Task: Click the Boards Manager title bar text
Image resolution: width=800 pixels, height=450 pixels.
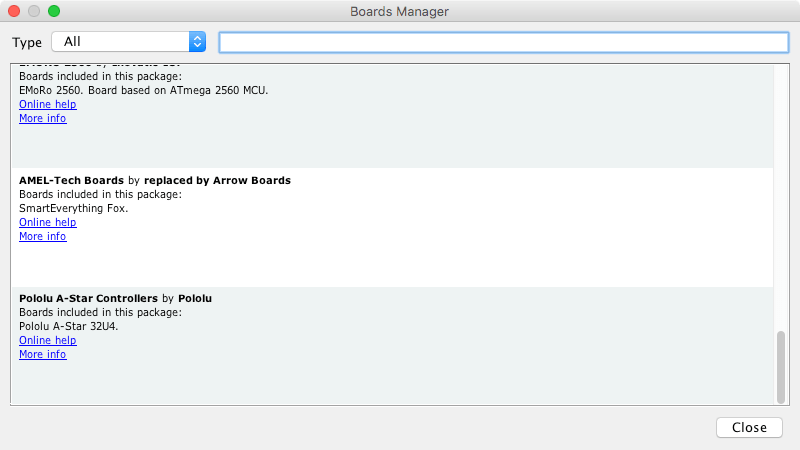Action: [x=399, y=11]
